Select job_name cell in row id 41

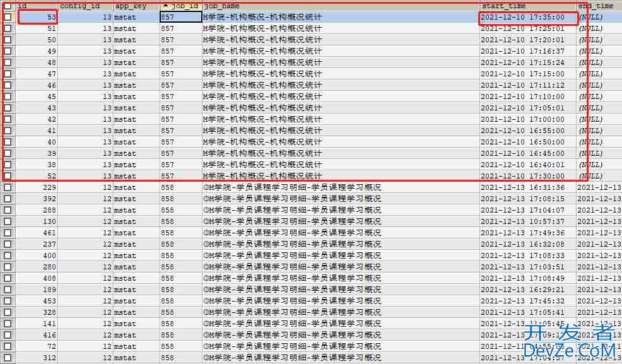pos(341,131)
